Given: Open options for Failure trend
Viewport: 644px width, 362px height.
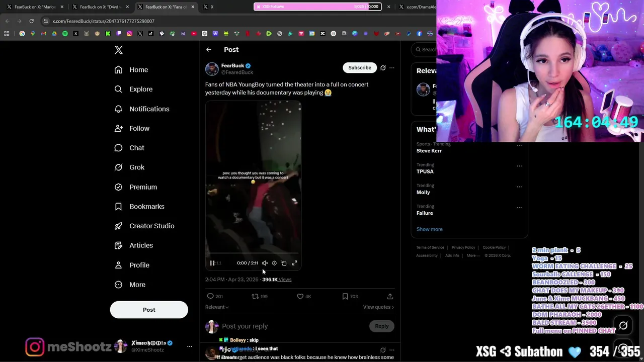Looking at the screenshot, I should (x=519, y=207).
